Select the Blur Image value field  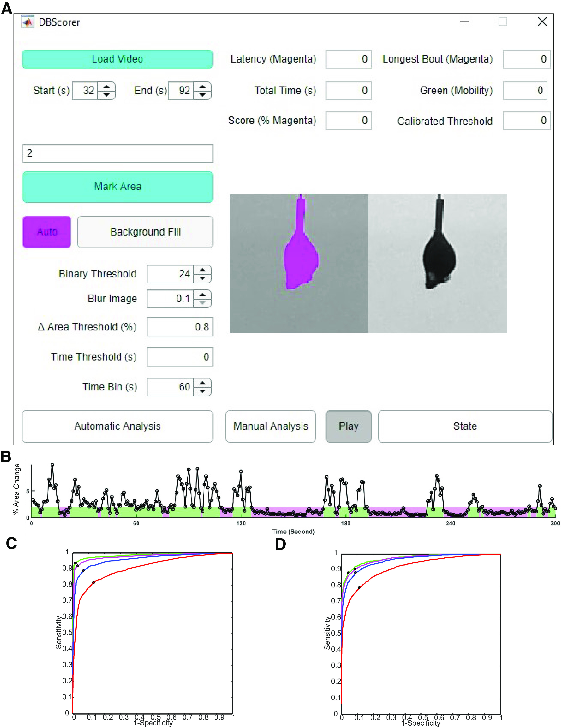click(x=170, y=299)
